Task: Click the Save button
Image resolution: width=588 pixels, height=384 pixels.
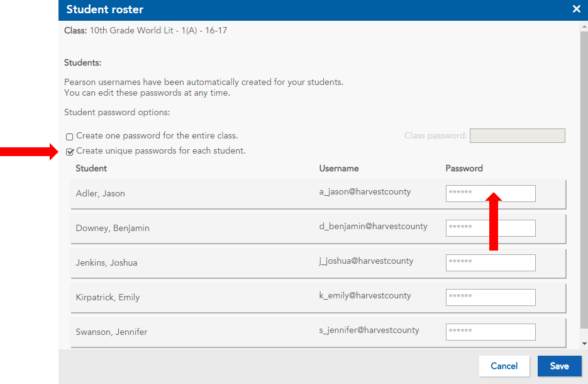Action: 559,366
